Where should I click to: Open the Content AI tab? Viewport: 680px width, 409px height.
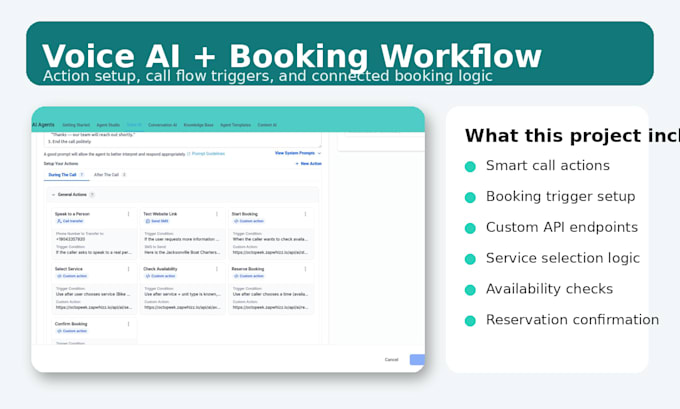pos(267,125)
